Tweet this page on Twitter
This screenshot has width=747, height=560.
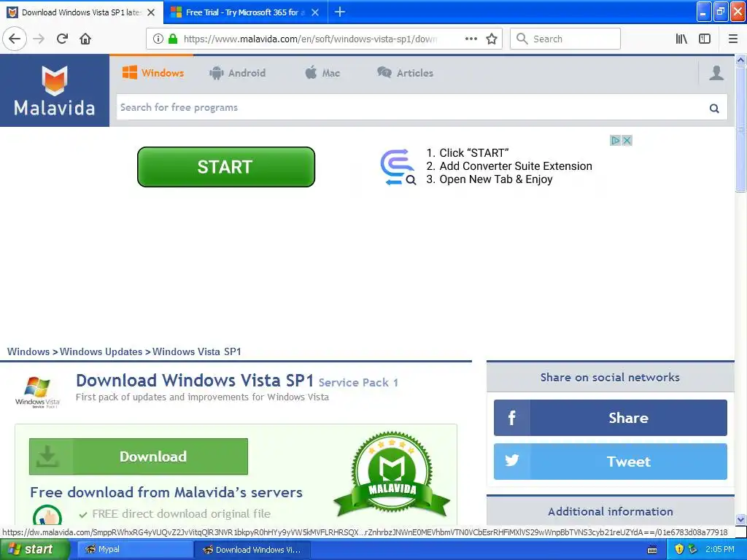click(x=611, y=462)
